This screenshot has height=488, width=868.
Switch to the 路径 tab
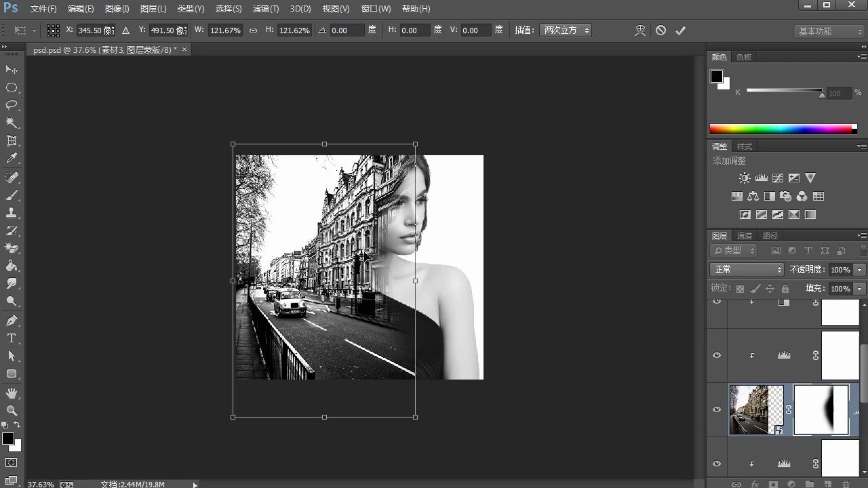point(770,236)
